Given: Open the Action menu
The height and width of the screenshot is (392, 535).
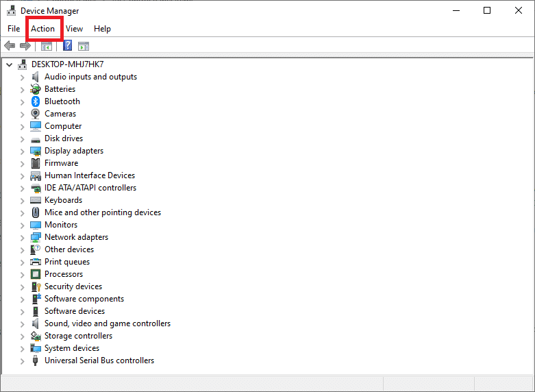Looking at the screenshot, I should click(42, 29).
